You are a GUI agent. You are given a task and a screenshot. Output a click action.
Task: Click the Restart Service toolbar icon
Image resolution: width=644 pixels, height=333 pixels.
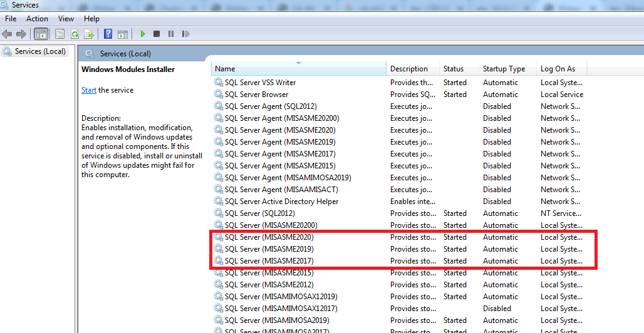pos(185,34)
